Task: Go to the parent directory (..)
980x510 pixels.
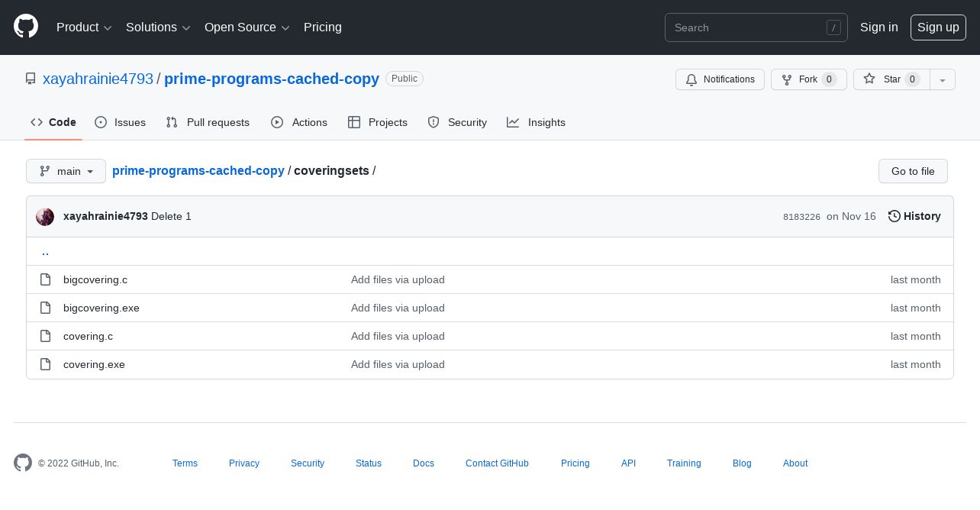Action: point(45,251)
